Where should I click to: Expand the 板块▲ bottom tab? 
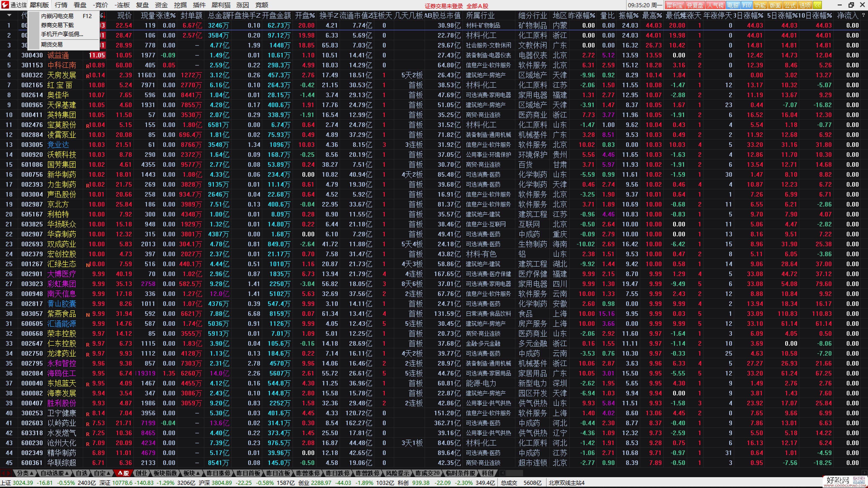(192, 473)
